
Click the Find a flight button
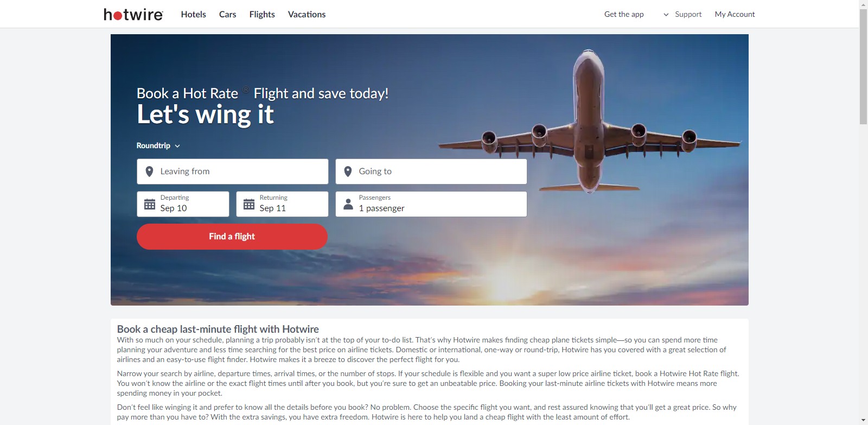pos(232,237)
